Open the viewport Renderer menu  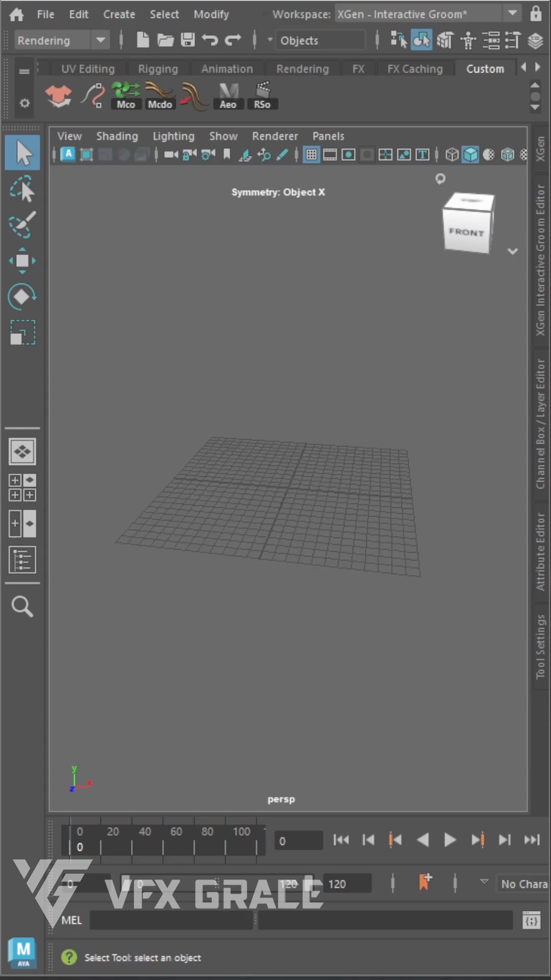(275, 136)
